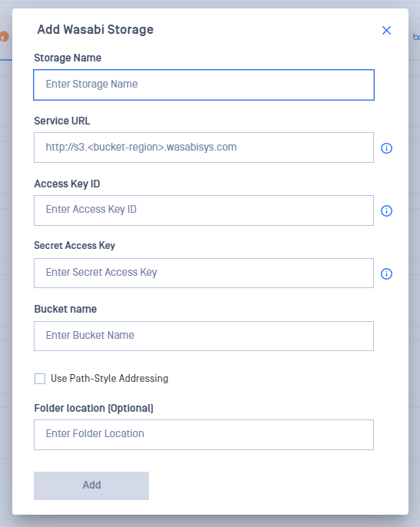This screenshot has height=527, width=420.
Task: Click the Add button
Action: (91, 486)
